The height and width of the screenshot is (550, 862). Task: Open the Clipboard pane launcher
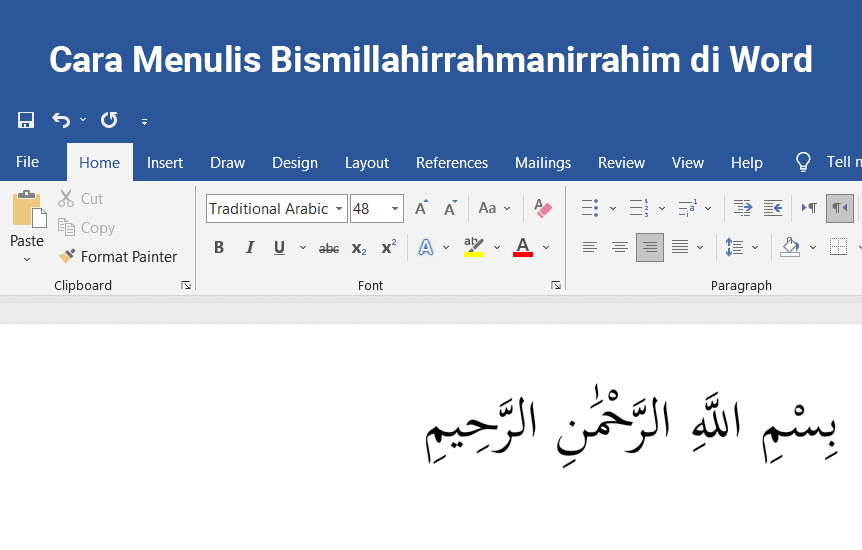[x=186, y=285]
